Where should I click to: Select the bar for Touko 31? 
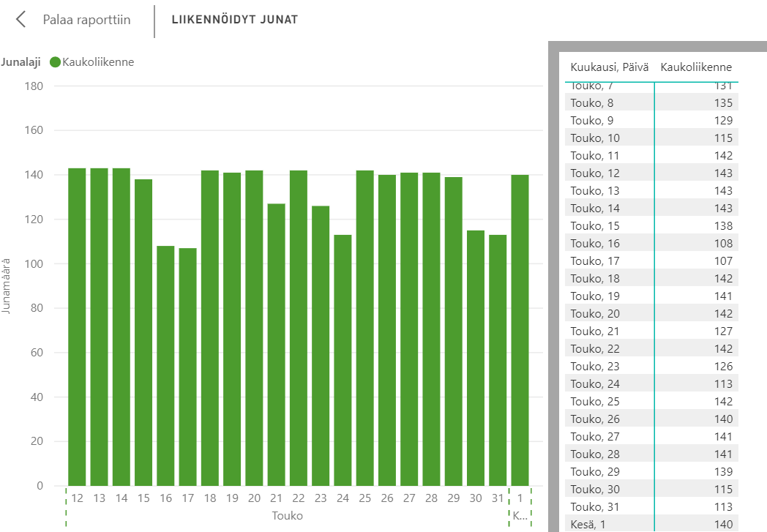tap(498, 360)
